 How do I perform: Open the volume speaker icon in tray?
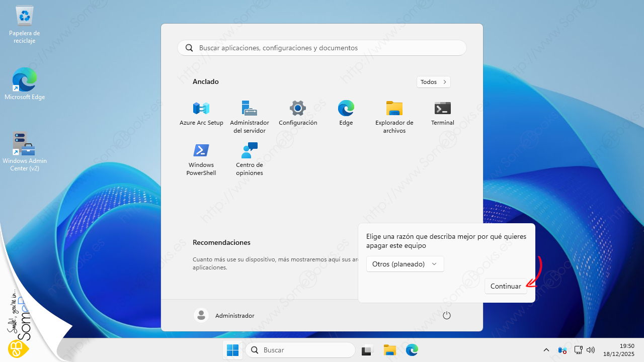(591, 350)
